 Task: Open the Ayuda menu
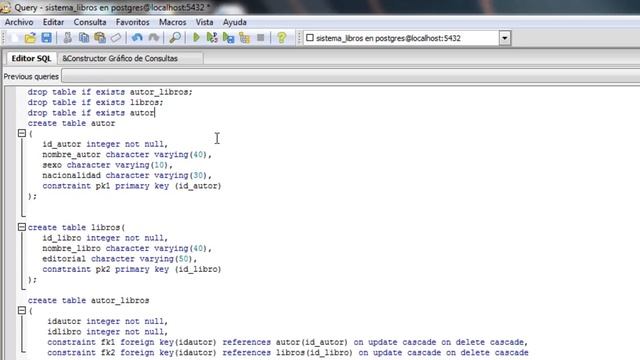pos(234,22)
